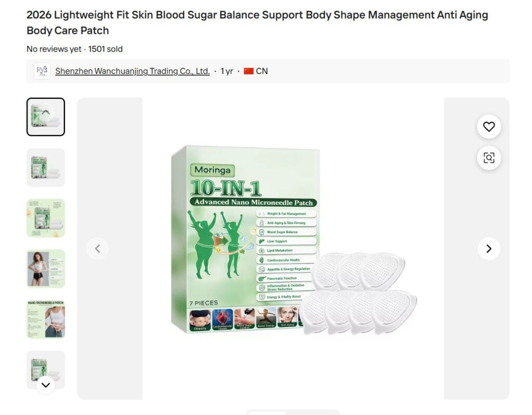This screenshot has width=532, height=415.
Task: Show next product image with right arrow
Action: (x=488, y=249)
